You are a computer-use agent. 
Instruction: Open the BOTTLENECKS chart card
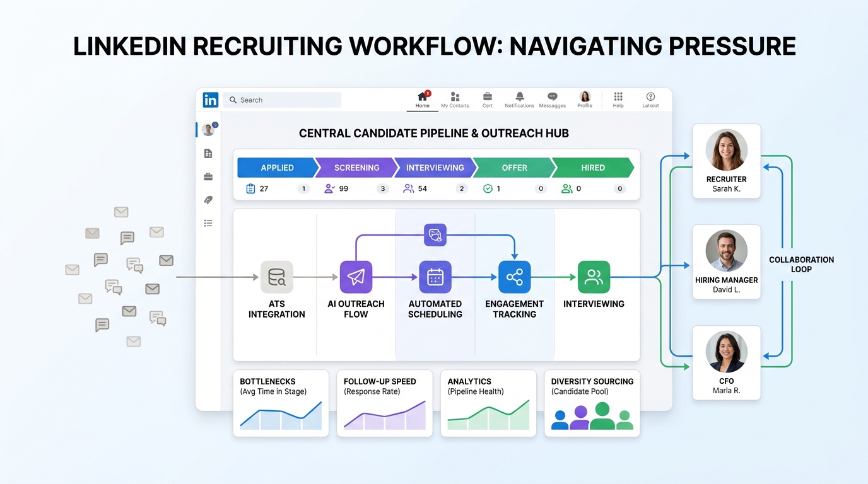pyautogui.click(x=281, y=403)
